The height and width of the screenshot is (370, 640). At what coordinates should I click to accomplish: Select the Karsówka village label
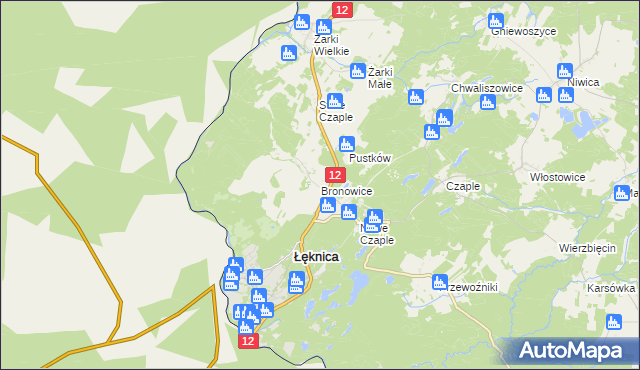611,288
